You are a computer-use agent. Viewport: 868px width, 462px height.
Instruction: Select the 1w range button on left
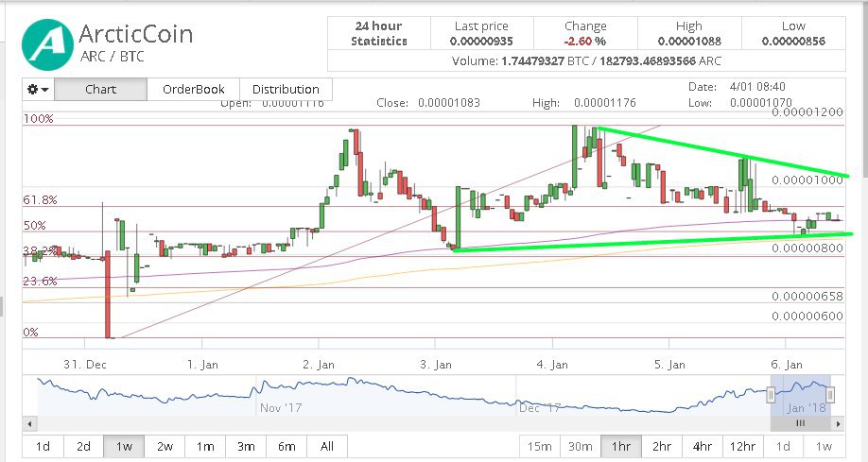click(124, 447)
